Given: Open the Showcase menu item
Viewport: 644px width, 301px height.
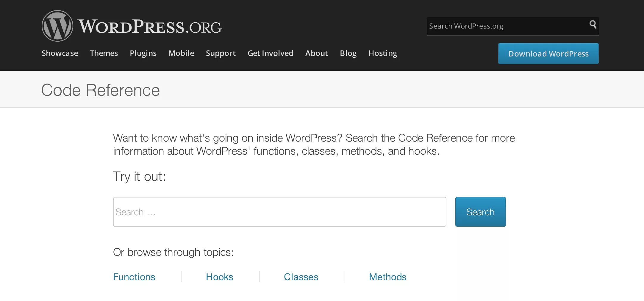Looking at the screenshot, I should tap(60, 53).
